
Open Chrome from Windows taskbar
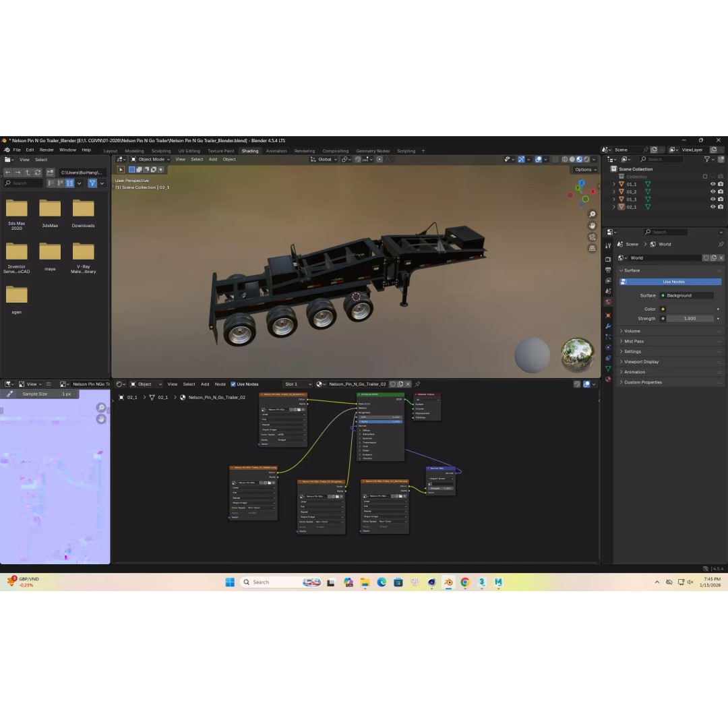point(464,582)
